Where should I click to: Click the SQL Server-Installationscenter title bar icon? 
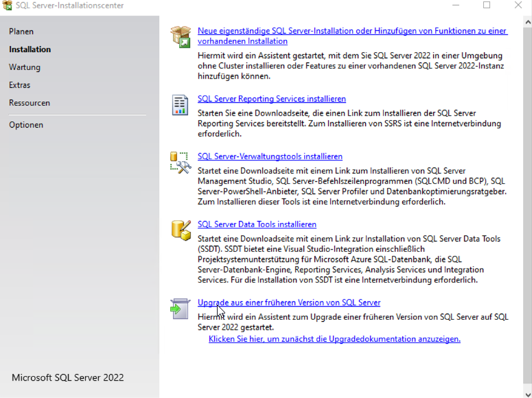[7, 5]
